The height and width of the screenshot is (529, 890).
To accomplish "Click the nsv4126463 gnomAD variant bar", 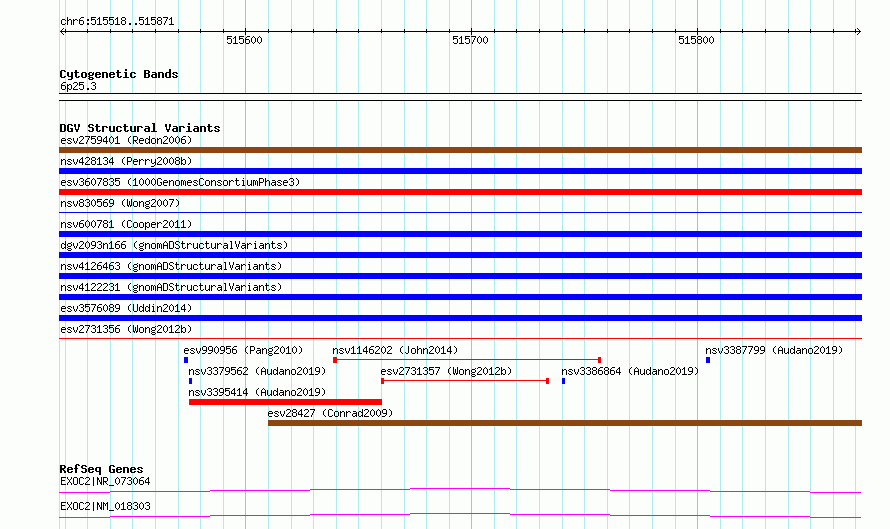I will [460, 276].
